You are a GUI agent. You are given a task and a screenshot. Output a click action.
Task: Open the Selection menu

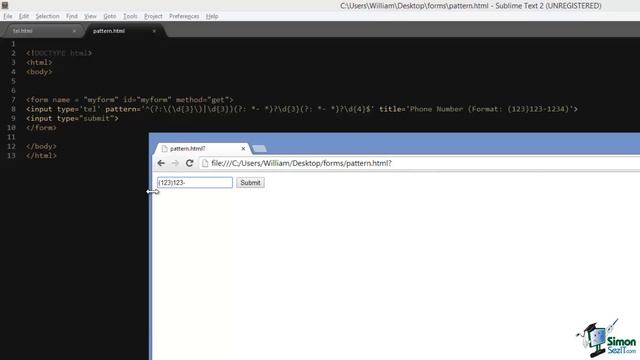pyautogui.click(x=47, y=16)
